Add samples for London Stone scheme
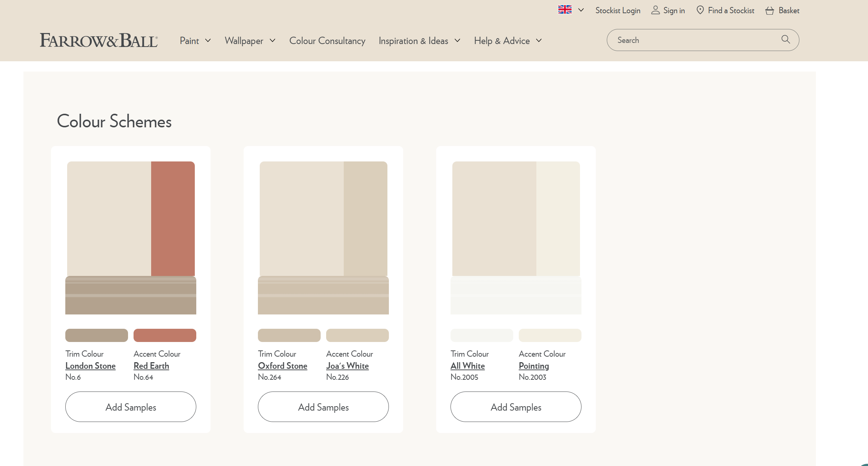 pos(131,407)
